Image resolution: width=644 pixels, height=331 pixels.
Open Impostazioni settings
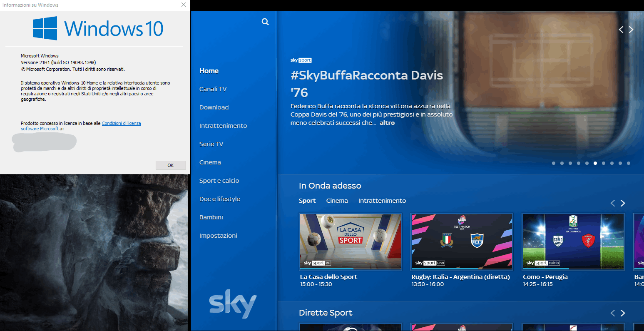218,236
